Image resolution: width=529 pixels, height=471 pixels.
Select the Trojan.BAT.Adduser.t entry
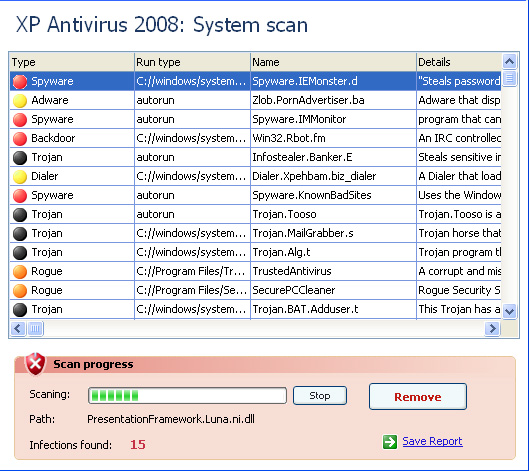333,309
